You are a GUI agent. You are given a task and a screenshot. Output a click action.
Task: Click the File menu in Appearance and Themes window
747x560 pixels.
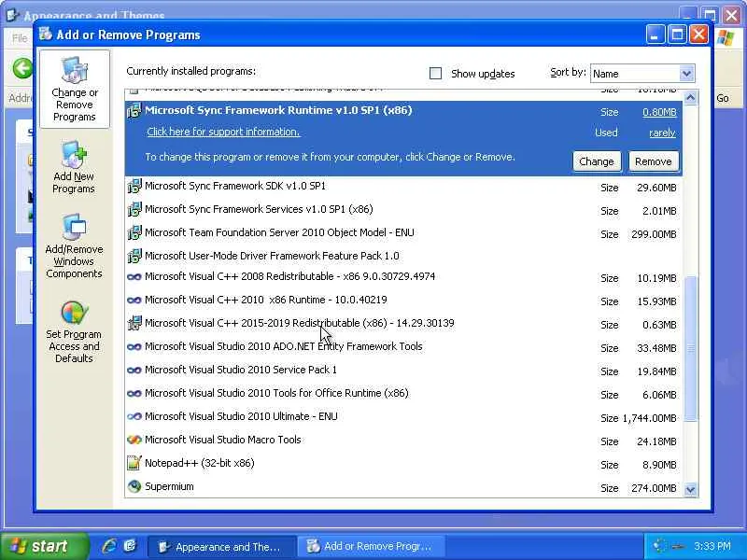20,38
